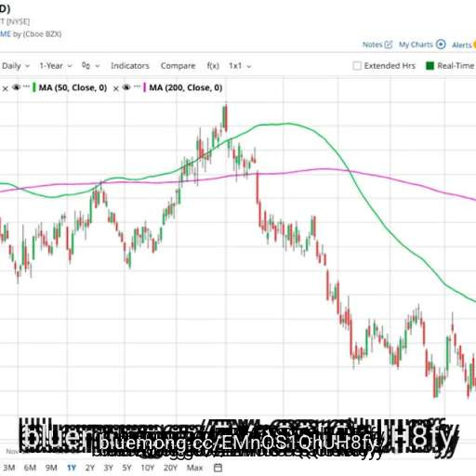476x476 pixels.
Task: Open the calendar date range icon
Action: pos(218,468)
